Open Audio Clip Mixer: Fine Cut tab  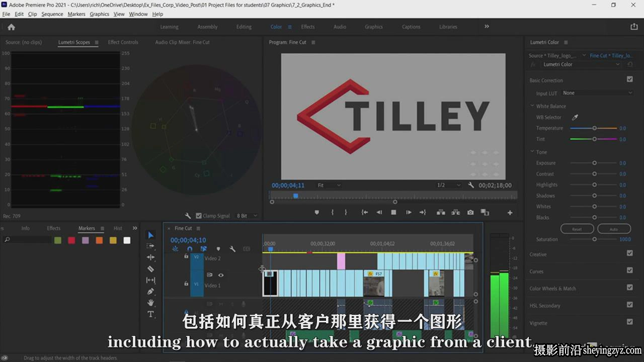[x=182, y=42]
